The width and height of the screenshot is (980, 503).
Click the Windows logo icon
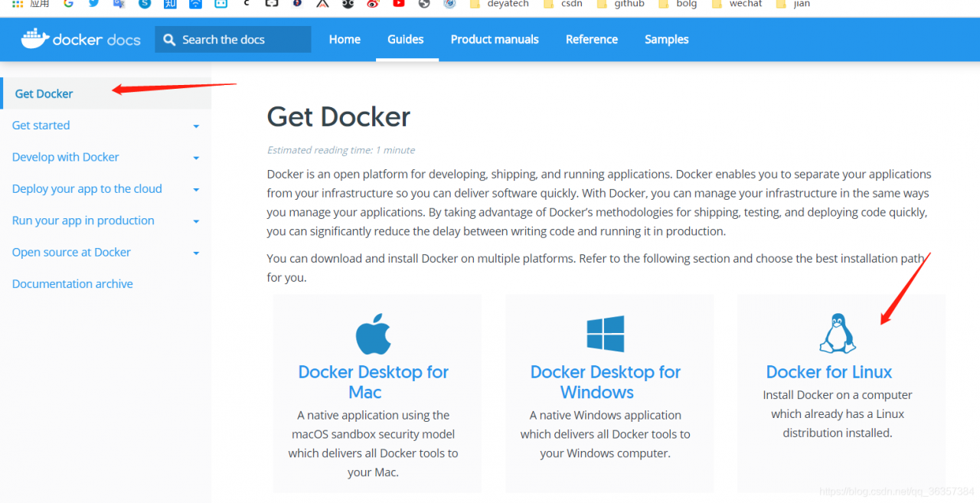click(x=605, y=334)
